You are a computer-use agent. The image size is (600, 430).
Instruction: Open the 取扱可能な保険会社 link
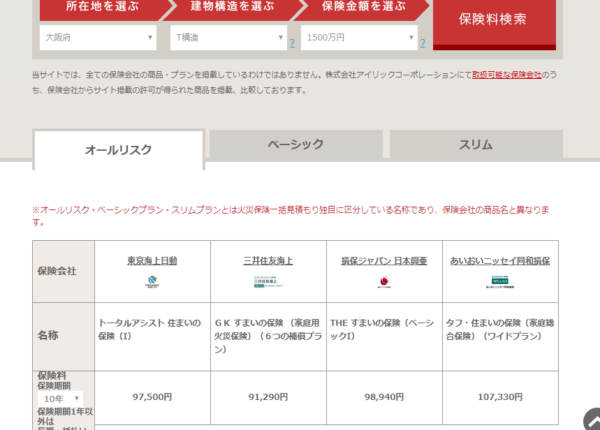pos(506,75)
